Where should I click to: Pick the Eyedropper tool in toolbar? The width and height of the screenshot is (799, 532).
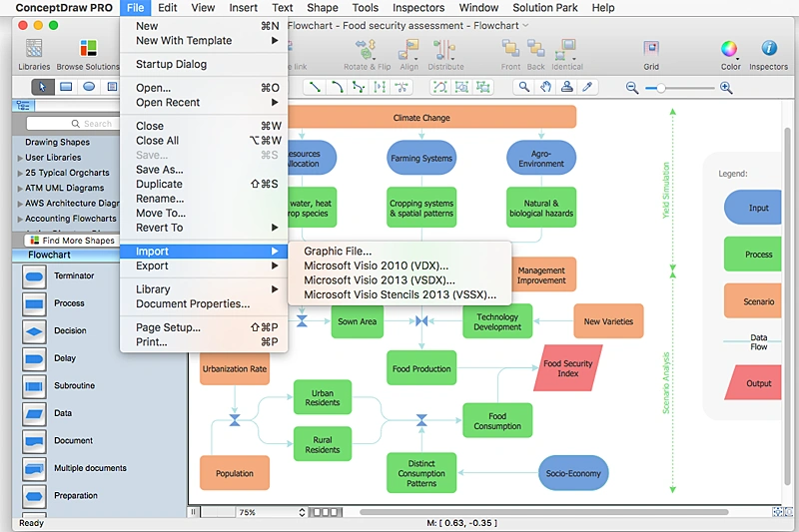[x=588, y=88]
